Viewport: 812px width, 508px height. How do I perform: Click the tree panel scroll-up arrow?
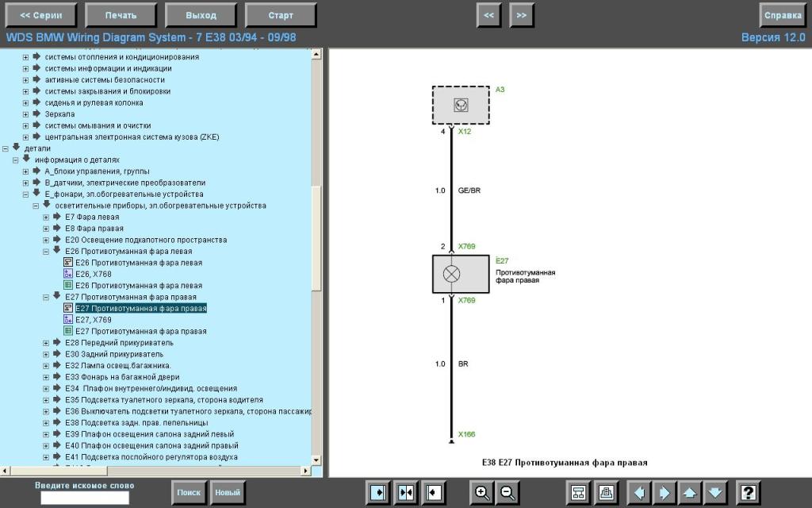316,54
